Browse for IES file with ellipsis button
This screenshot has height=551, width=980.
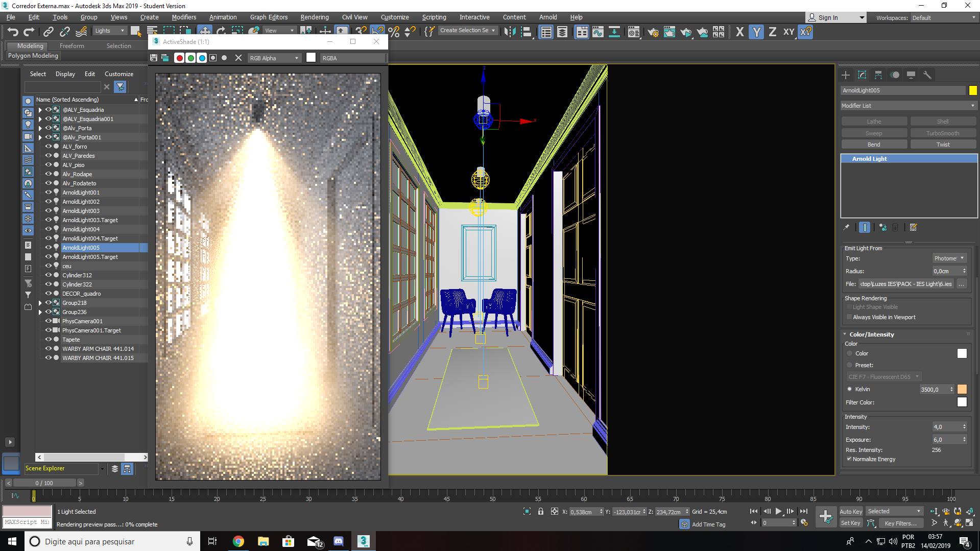962,284
